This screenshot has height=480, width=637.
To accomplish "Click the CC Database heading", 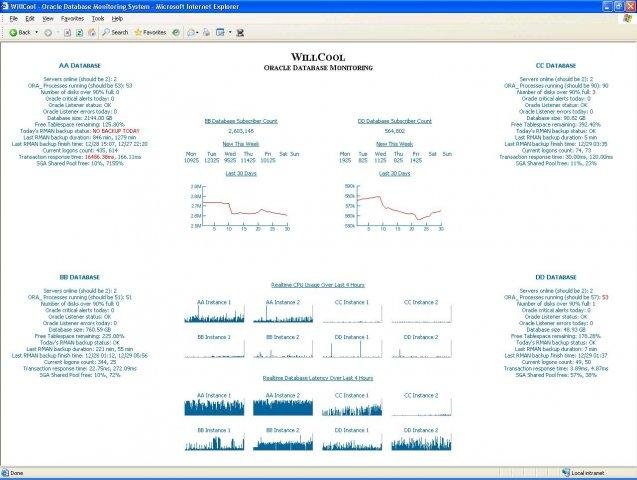I will pyautogui.click(x=556, y=65).
